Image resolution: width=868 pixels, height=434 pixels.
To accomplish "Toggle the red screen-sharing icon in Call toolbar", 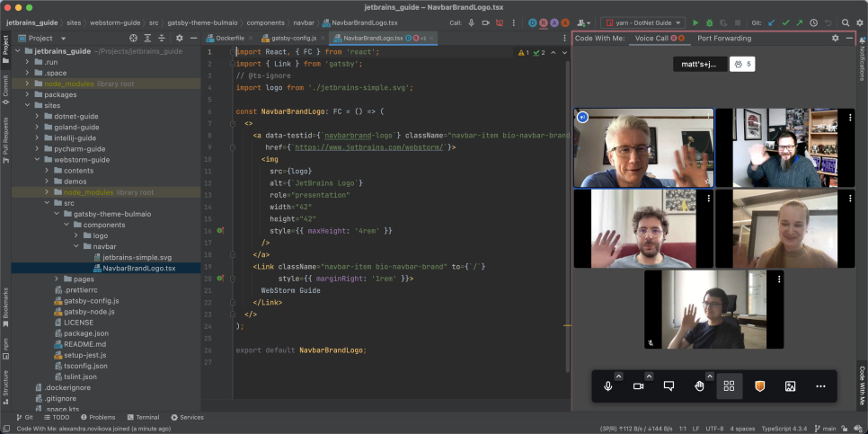I will (500, 22).
